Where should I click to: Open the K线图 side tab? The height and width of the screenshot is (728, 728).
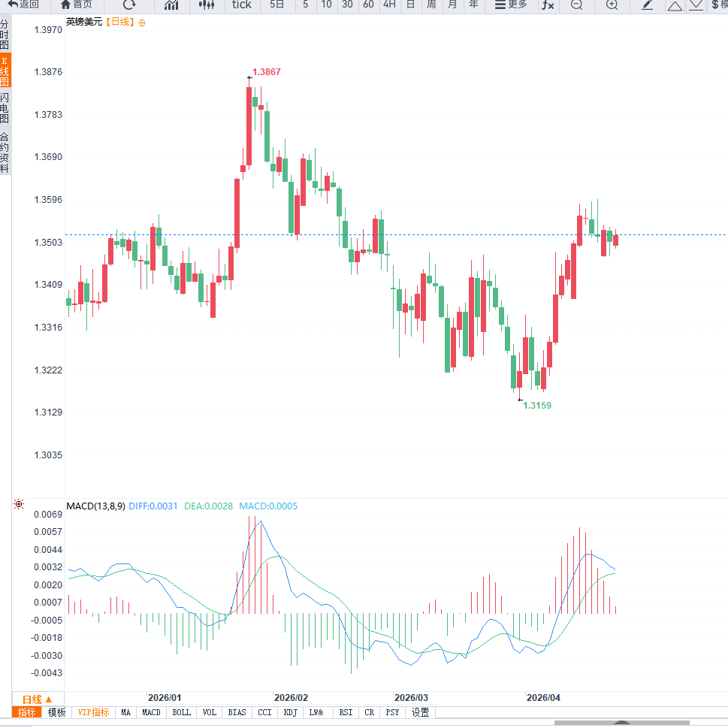(x=5, y=71)
